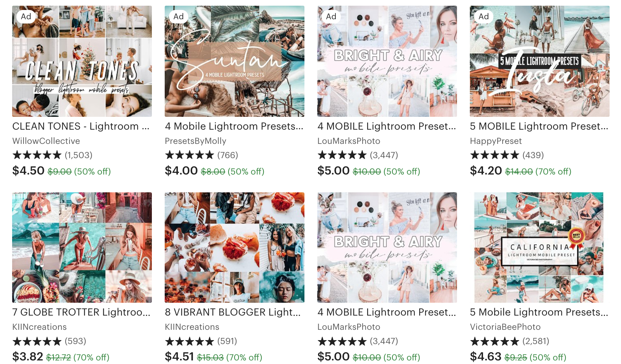Click the Ad badge on Suntan listing
Screen dimensions: 621x364
178,16
